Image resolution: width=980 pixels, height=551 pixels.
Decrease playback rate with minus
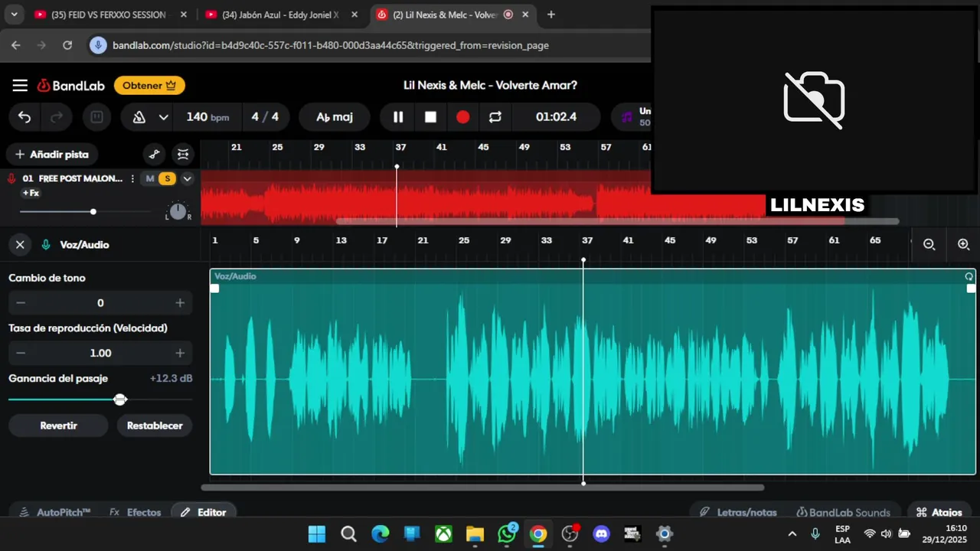21,353
